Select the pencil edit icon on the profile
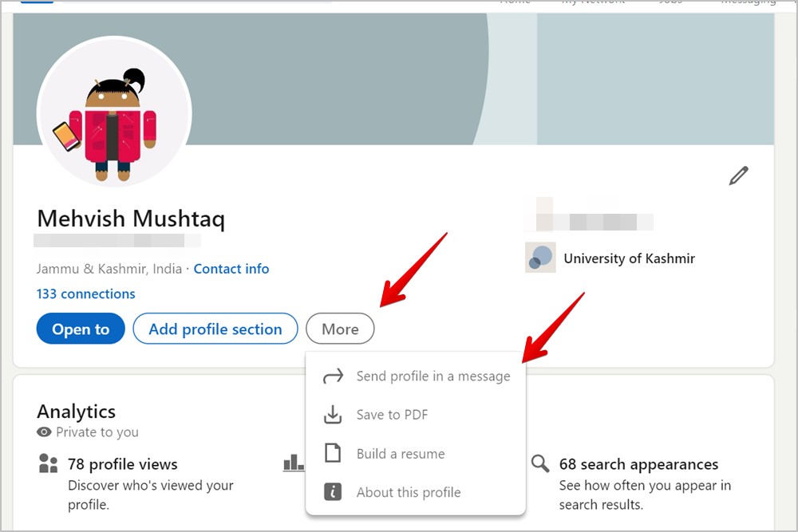 coord(739,175)
